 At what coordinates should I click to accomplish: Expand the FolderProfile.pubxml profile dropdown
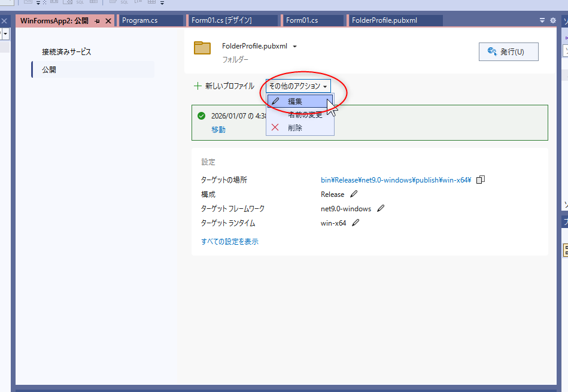coord(294,47)
